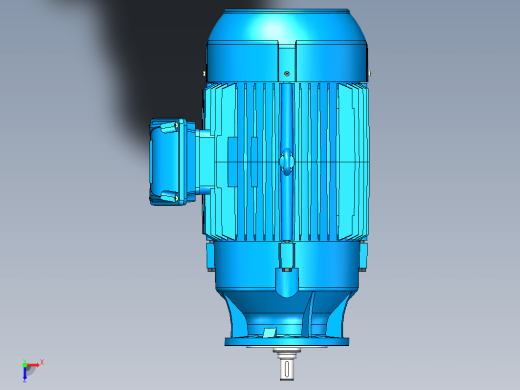Image resolution: width=520 pixels, height=390 pixels.
Task: Select the bottom mounting flange
Action: coord(287,341)
